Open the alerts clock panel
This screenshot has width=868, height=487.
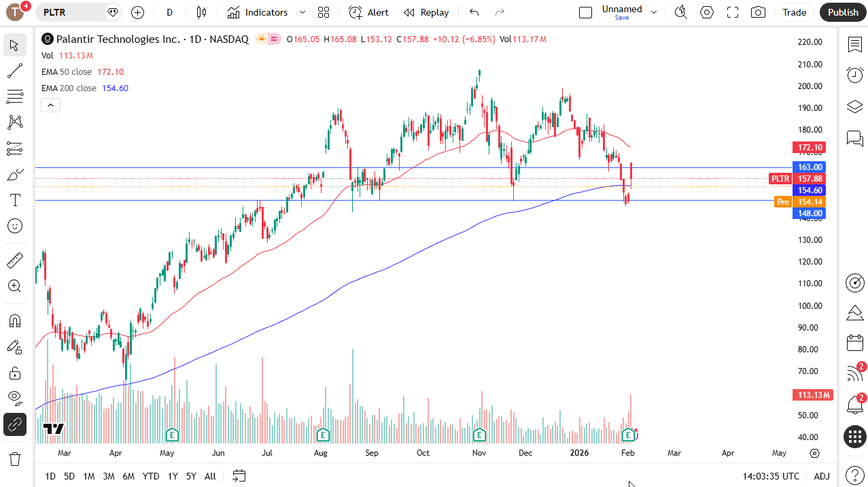[855, 75]
